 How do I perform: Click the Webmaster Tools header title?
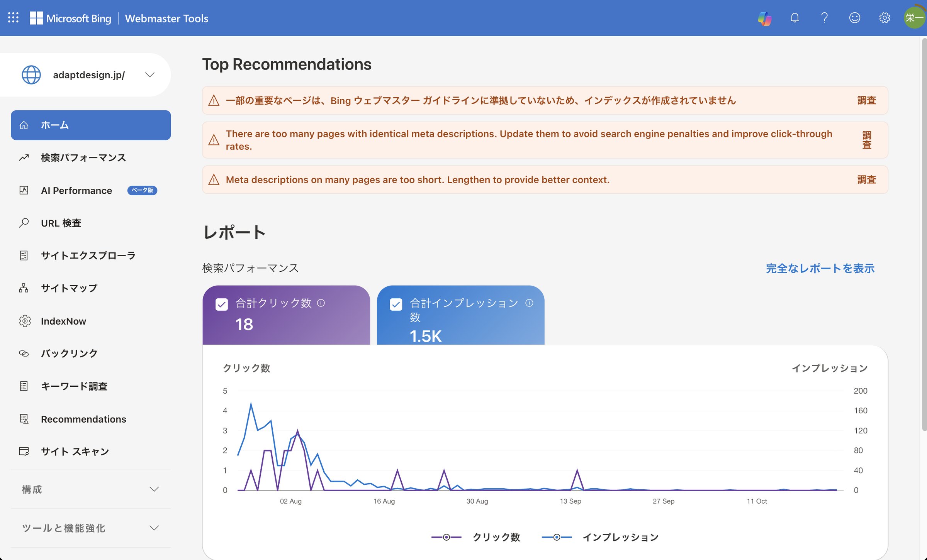click(x=166, y=18)
